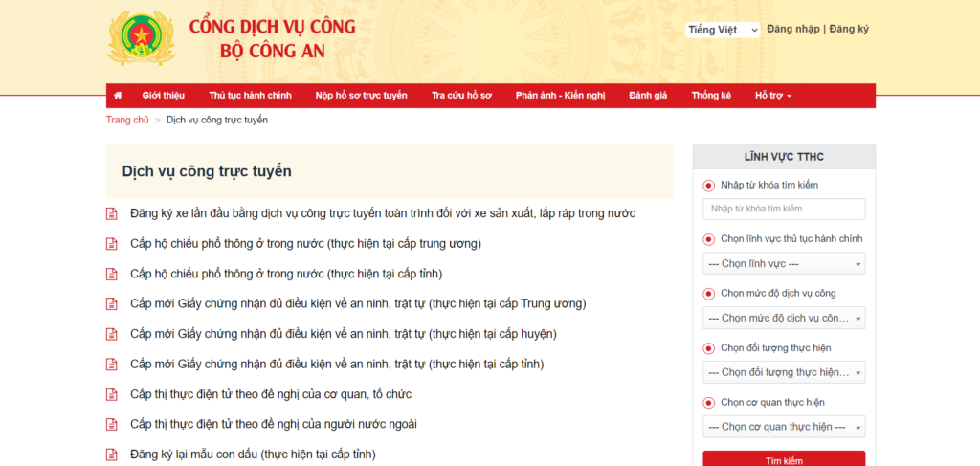This screenshot has width=980, height=466.
Task: Open 'Thống kê' menu item
Action: point(711,96)
